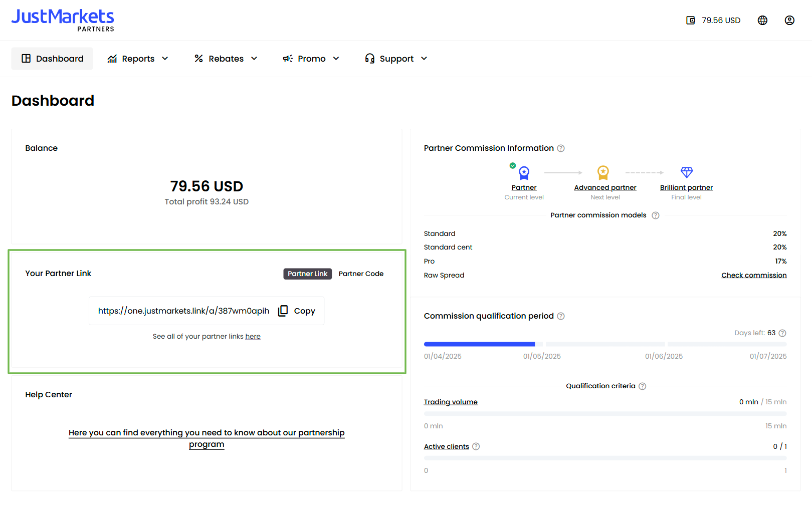Open the Brilliant partner level link
Image resolution: width=812 pixels, height=507 pixels.
(x=686, y=187)
